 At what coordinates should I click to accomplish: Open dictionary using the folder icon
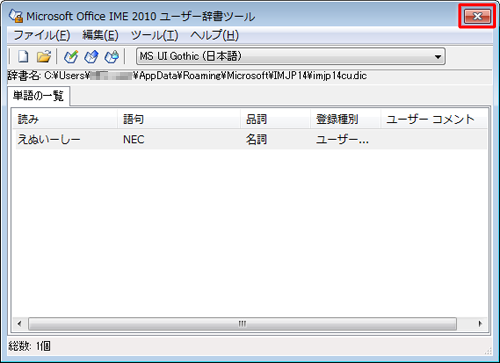coord(44,56)
